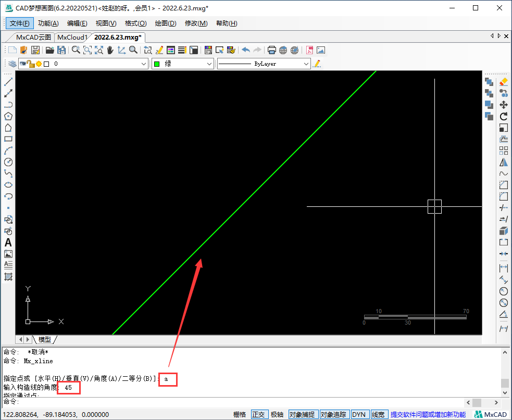The height and width of the screenshot is (420, 512).
Task: Click the Array tool icon
Action: [x=504, y=151]
